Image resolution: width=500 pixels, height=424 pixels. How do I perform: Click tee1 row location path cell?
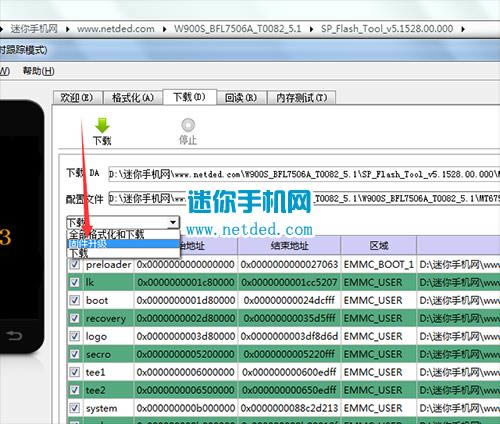pos(459,372)
